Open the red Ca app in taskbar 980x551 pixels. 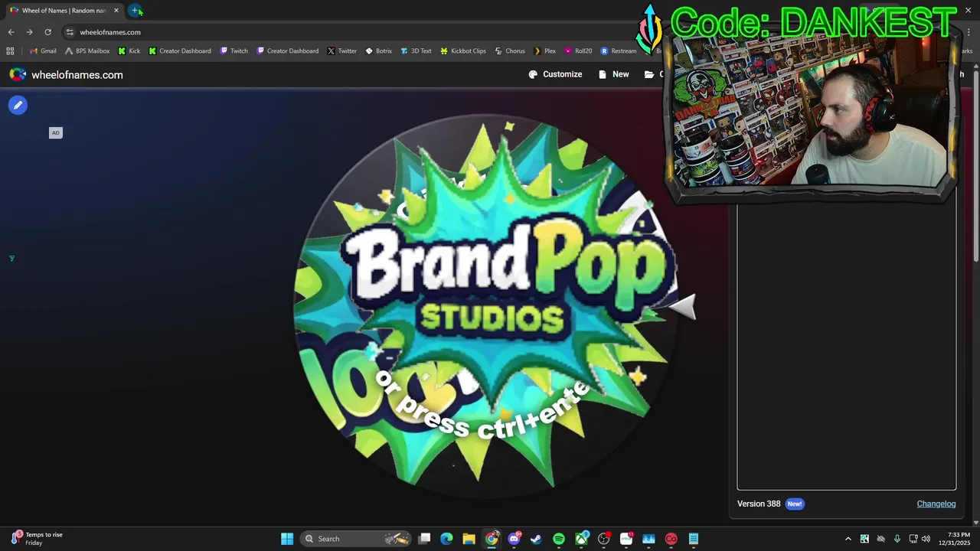click(671, 539)
